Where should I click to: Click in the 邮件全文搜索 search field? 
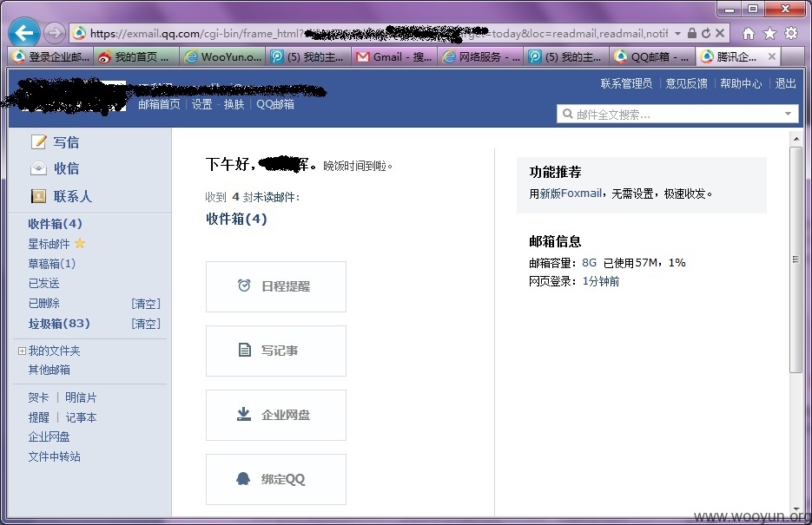tap(677, 114)
